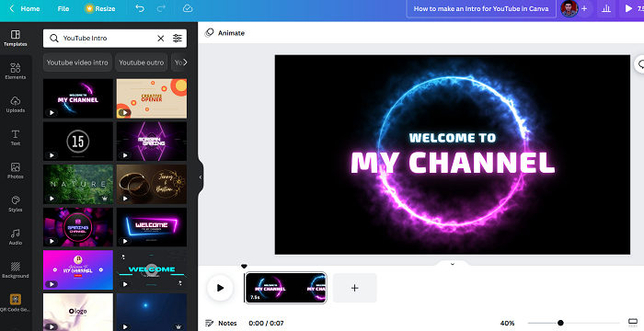This screenshot has height=331, width=644.
Task: Click the timeline playhead marker
Action: pyautogui.click(x=244, y=266)
